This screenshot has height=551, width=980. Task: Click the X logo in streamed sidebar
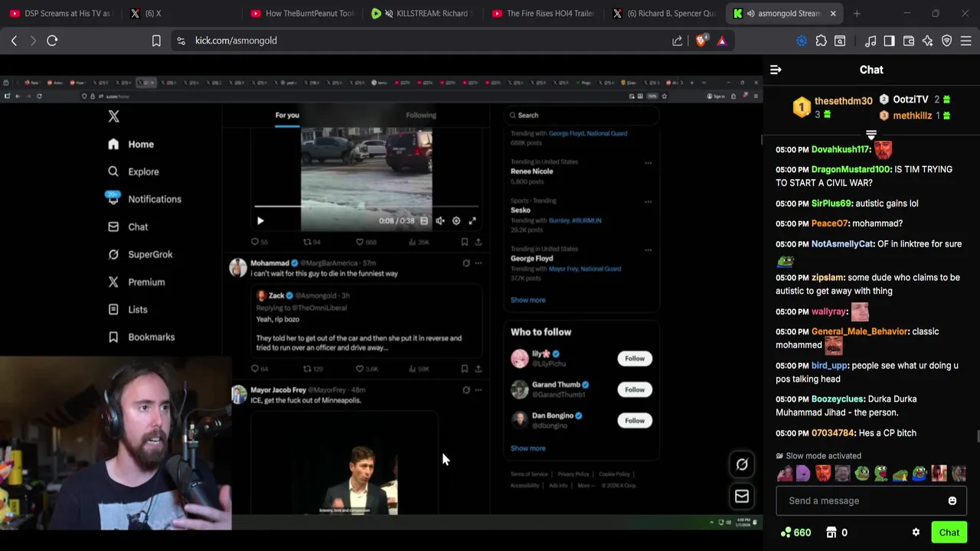(113, 116)
